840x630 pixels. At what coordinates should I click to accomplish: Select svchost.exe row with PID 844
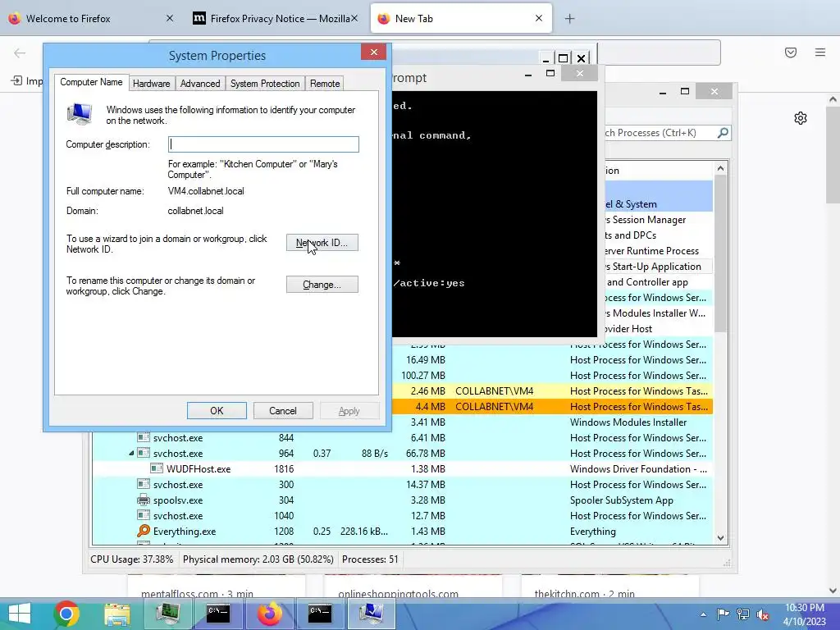click(402, 438)
